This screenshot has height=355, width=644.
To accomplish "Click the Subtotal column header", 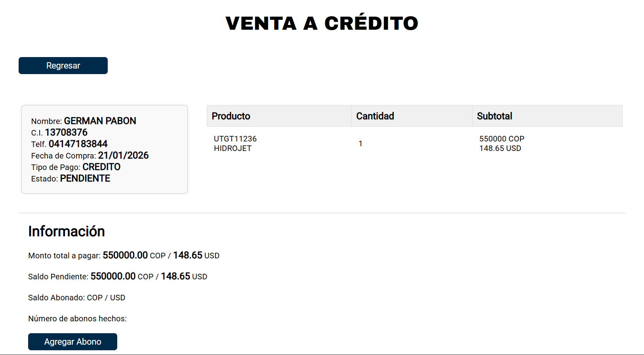I will click(494, 116).
